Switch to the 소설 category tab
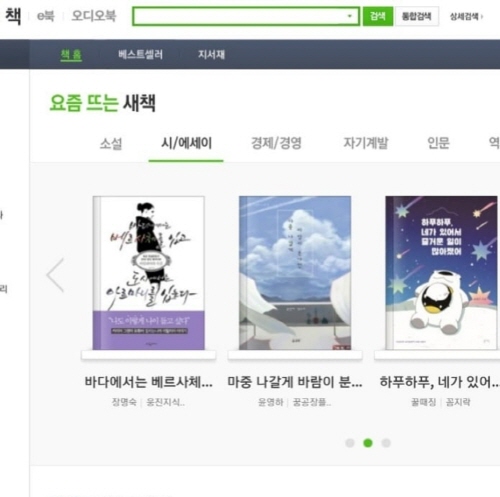The width and height of the screenshot is (500, 497). [x=111, y=144]
